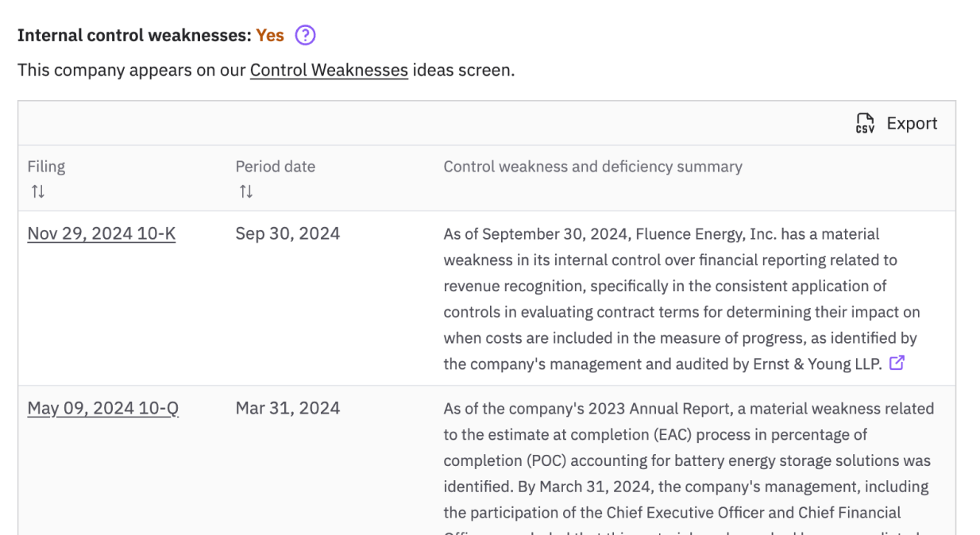The image size is (980, 535).
Task: Open the Control Weaknesses ideas screen link
Action: [x=329, y=70]
